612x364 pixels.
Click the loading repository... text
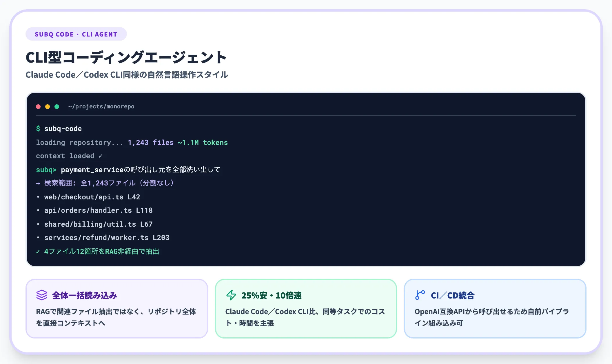click(x=79, y=142)
